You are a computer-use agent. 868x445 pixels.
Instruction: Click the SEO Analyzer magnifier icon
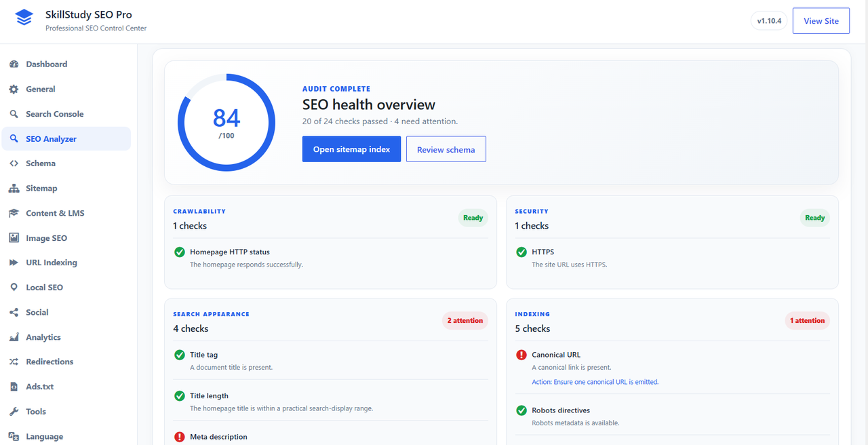14,138
